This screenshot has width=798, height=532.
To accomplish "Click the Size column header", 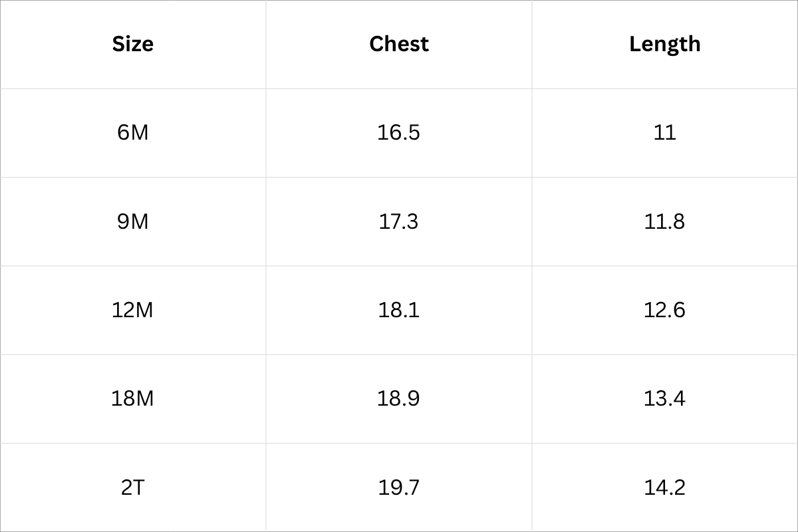I will (133, 44).
